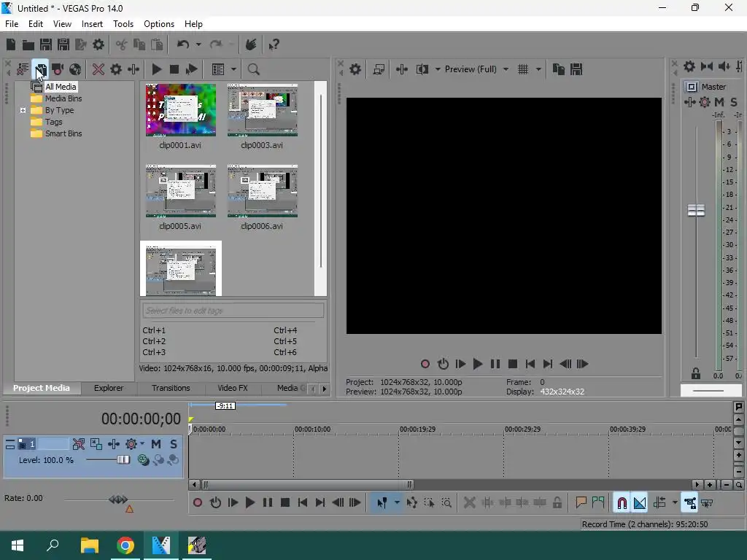This screenshot has width=747, height=560.
Task: Click the timeline horizontal scrollbar
Action: [307, 485]
